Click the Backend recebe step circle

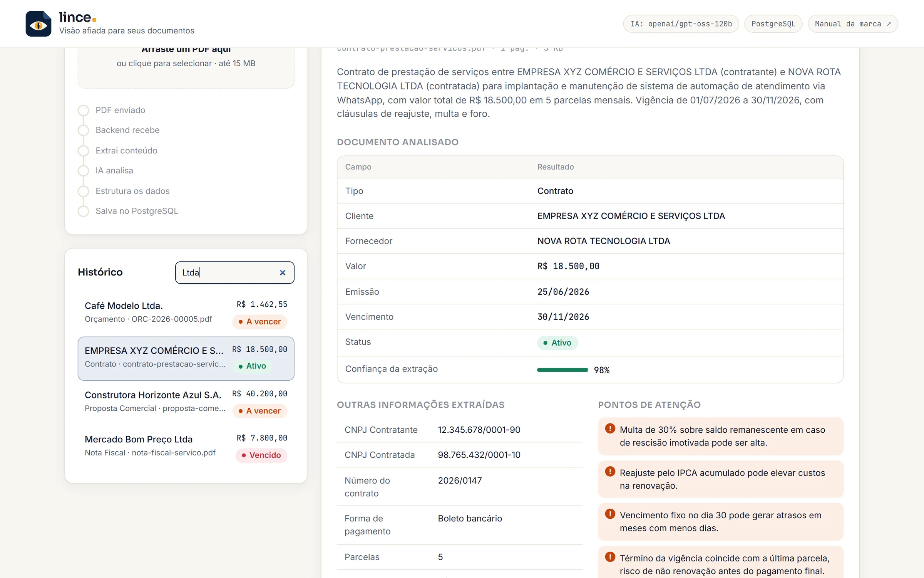(x=83, y=130)
